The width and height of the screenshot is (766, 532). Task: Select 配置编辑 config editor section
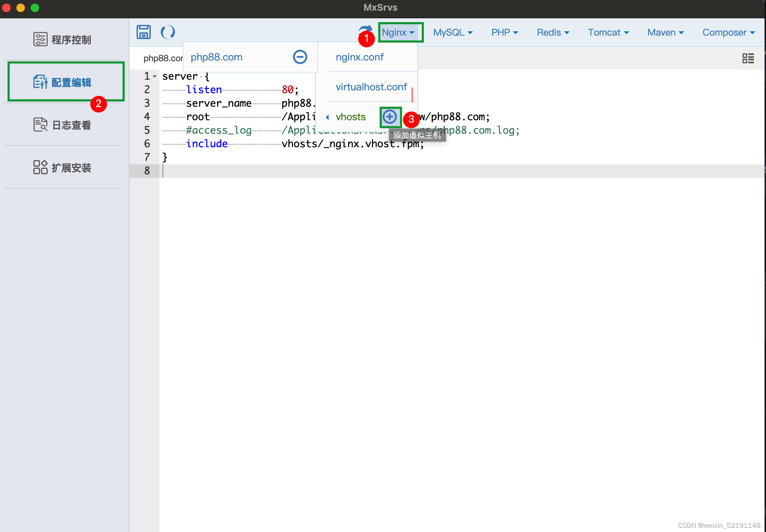click(x=63, y=82)
